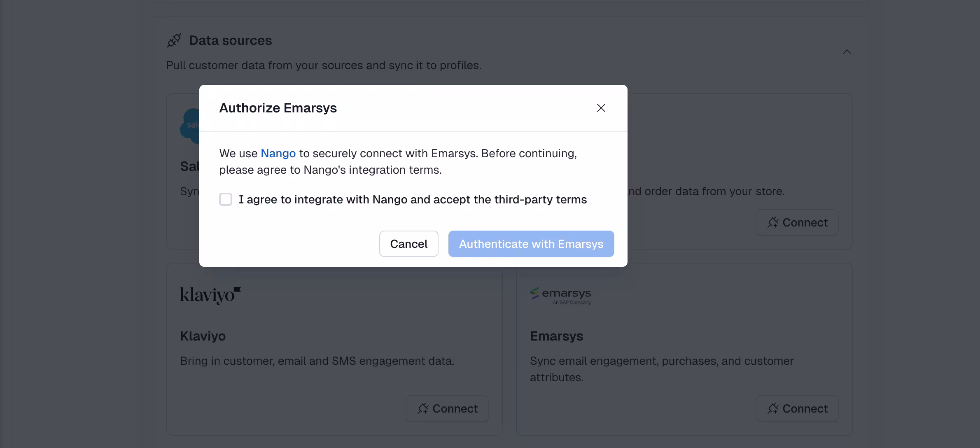The height and width of the screenshot is (448, 980).
Task: Click the Data sources plug icon
Action: 174,40
